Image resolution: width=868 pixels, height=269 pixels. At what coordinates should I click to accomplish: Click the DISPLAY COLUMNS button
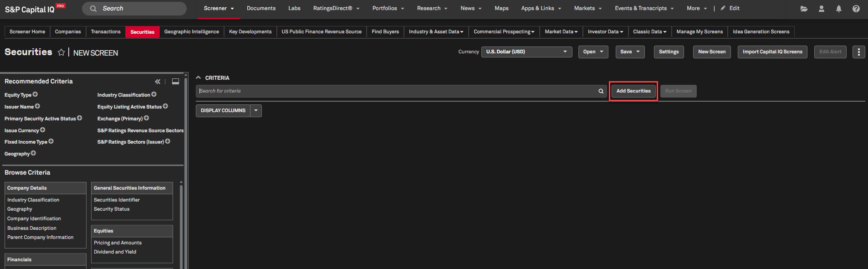pyautogui.click(x=223, y=111)
